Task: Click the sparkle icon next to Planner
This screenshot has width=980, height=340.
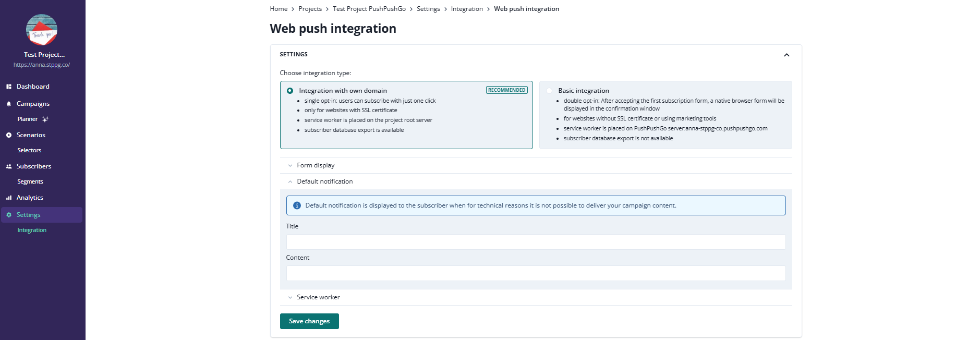Action: pos(45,119)
